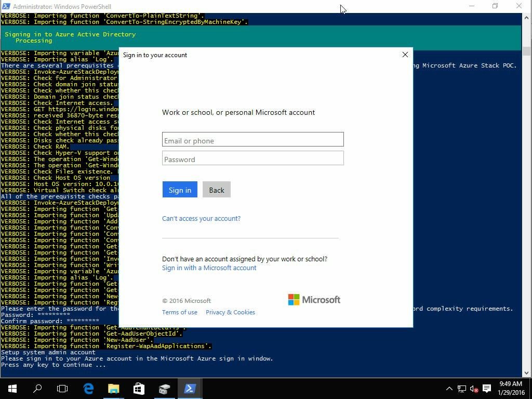Click the Back button
Screen dimensions: 532x399
tap(216, 190)
